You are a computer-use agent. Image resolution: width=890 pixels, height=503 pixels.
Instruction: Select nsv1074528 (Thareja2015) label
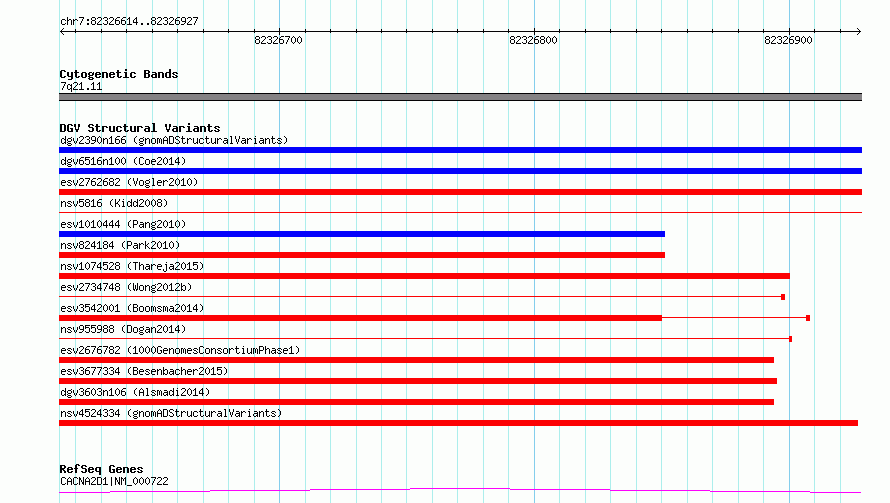tap(132, 266)
